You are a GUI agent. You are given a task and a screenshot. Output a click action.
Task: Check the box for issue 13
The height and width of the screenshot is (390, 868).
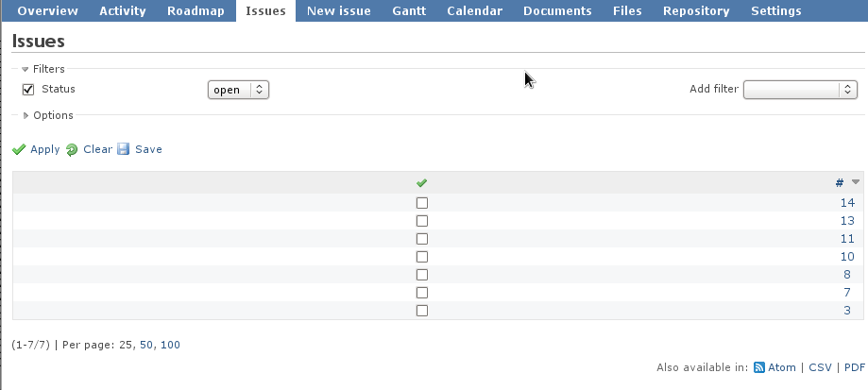point(422,221)
